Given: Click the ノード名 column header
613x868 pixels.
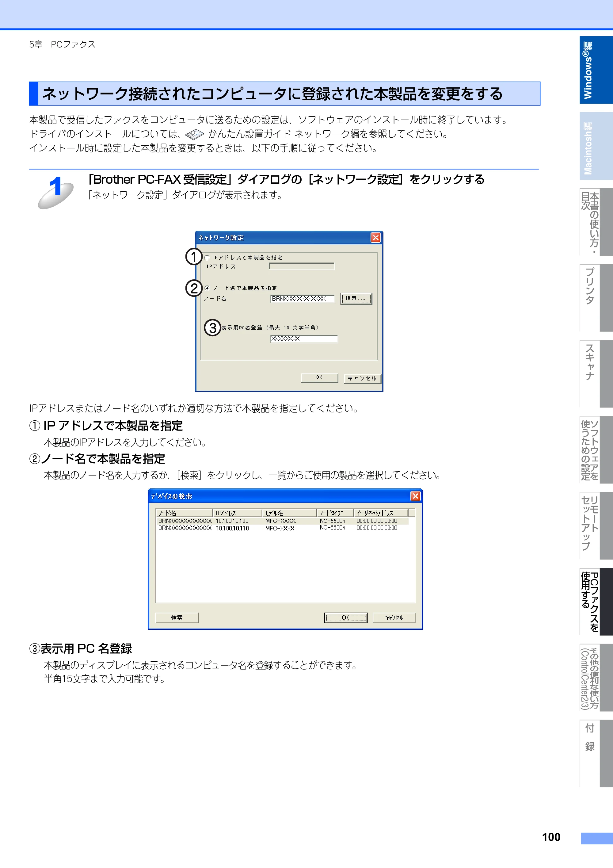Looking at the screenshot, I should [184, 513].
